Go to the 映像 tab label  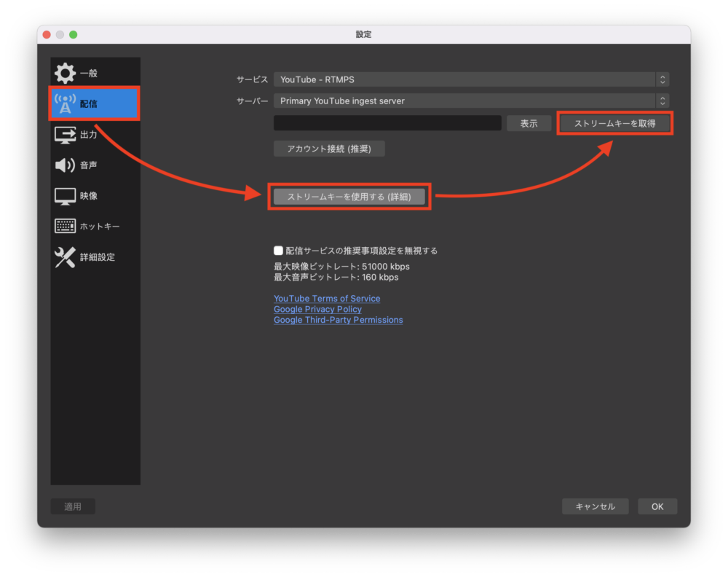[x=89, y=196]
